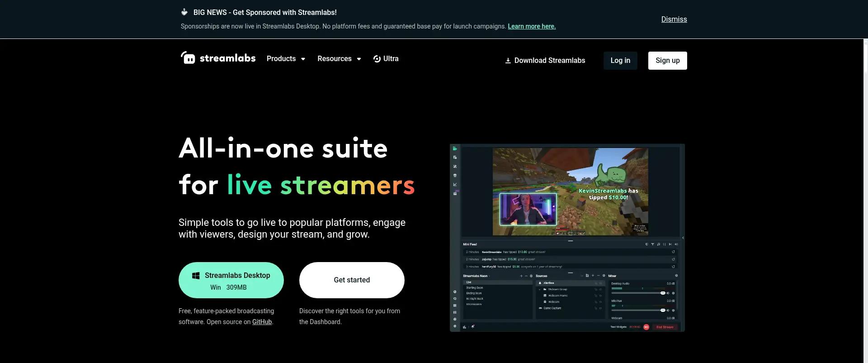This screenshot has height=363, width=868.
Task: Select the Be Right Back scene
Action: point(475,299)
